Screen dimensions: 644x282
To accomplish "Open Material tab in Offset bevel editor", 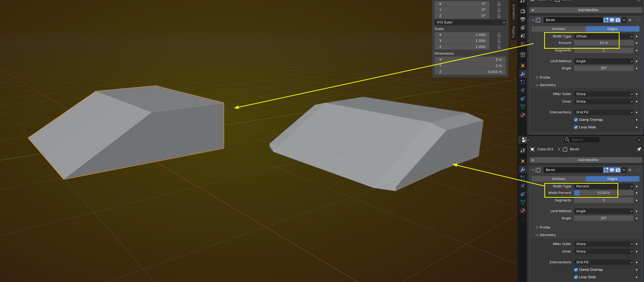I will point(523,115).
